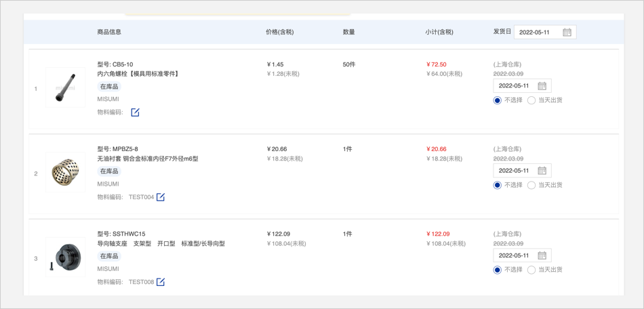Open calendar icon for MPBZ5-8 ship date
644x309 pixels.
[542, 171]
